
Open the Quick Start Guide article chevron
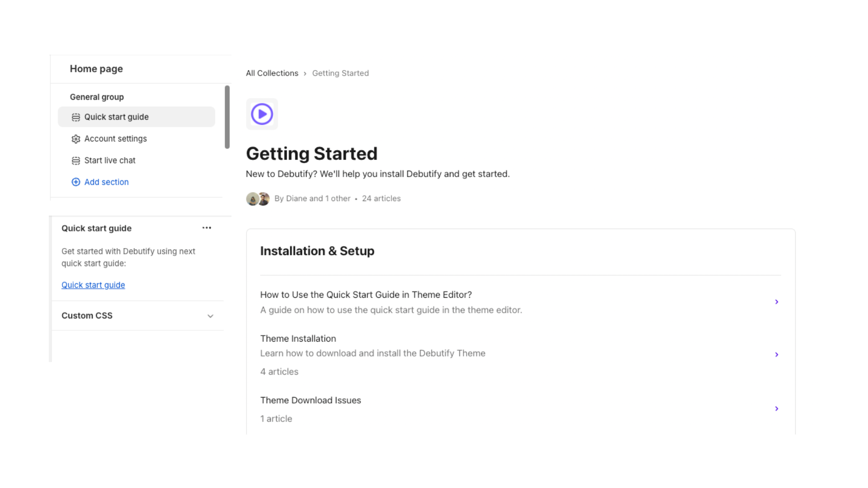777,302
